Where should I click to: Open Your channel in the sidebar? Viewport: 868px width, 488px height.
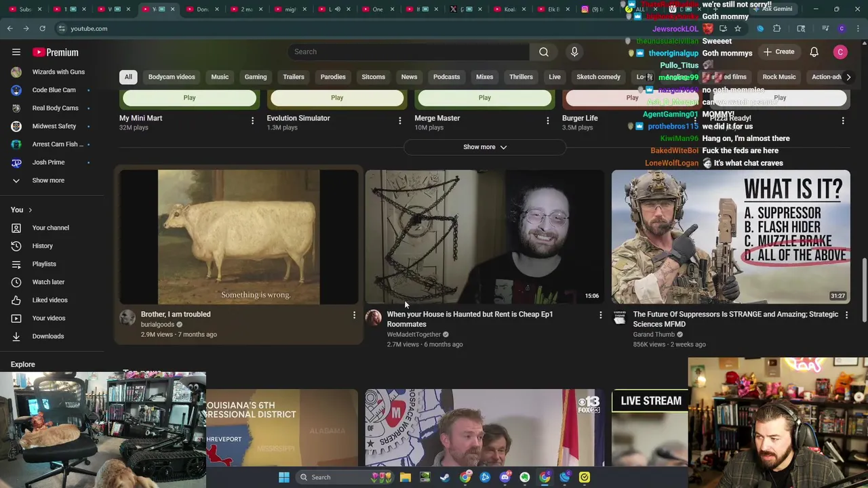52,228
